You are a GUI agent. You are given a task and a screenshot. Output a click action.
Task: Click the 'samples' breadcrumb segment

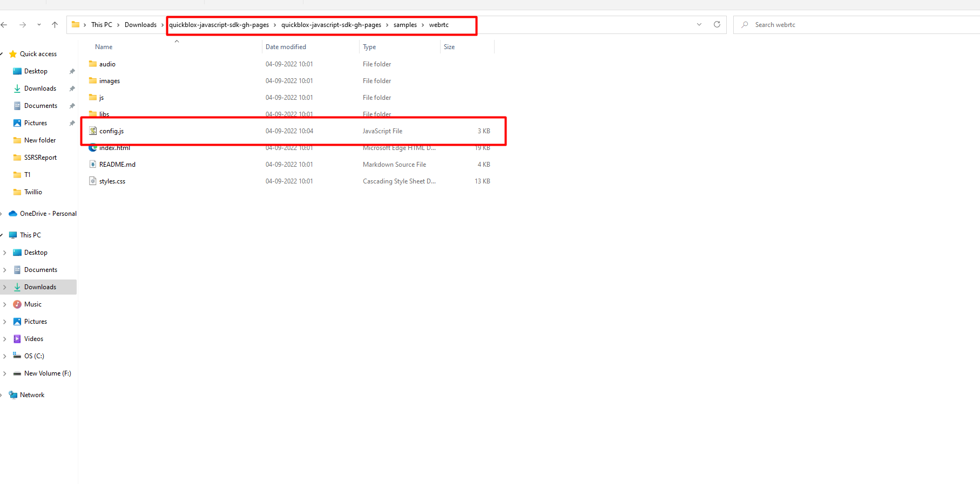(x=405, y=25)
